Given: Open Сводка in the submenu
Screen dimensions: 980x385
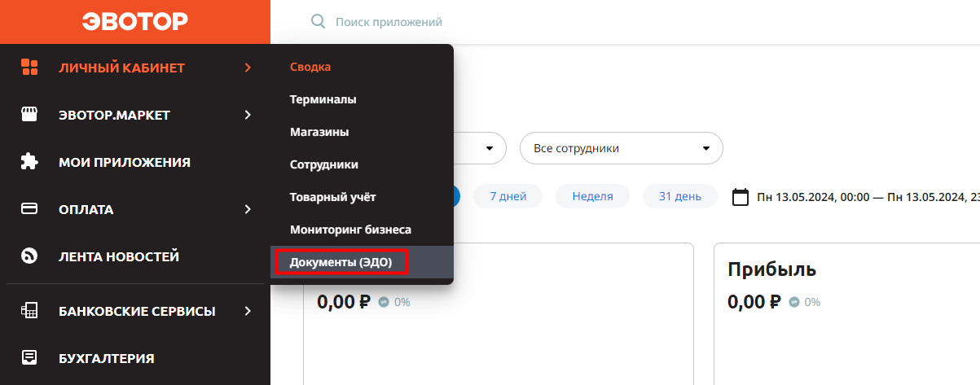Looking at the screenshot, I should (x=310, y=67).
